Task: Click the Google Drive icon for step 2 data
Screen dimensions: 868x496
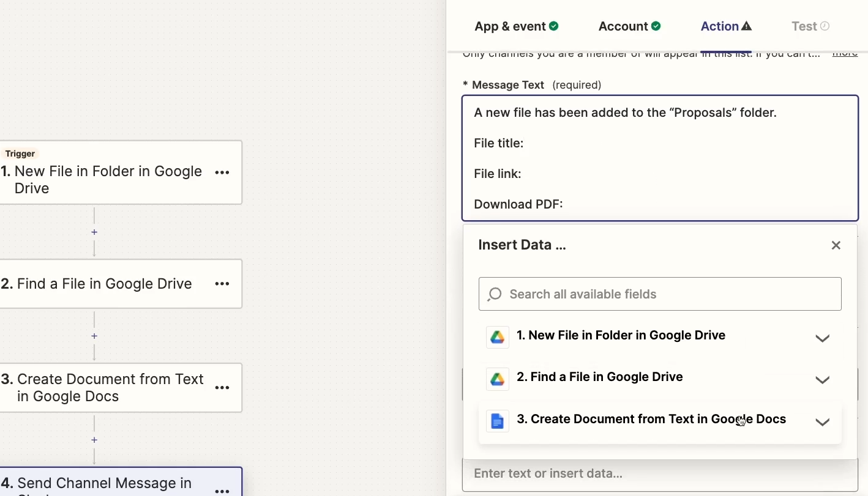Action: 498,379
